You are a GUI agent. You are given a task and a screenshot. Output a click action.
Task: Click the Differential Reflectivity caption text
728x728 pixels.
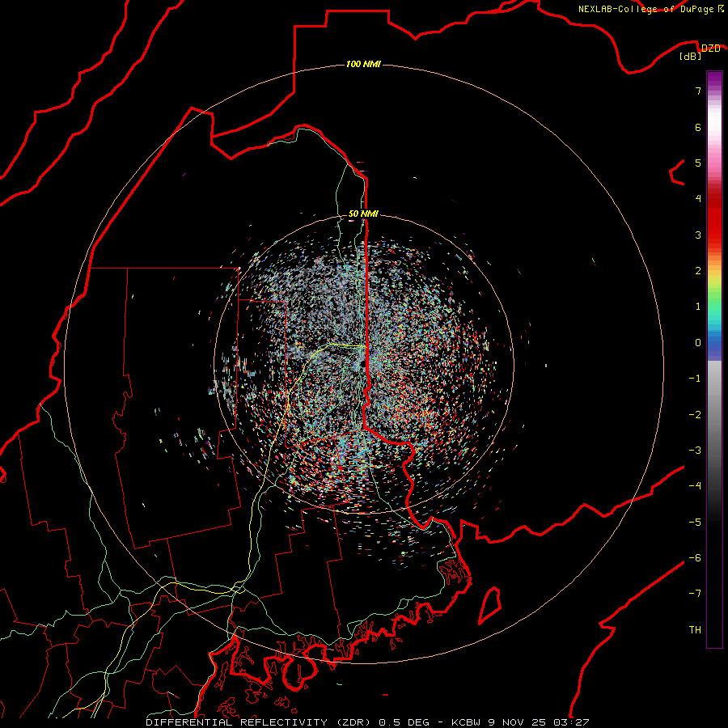[x=367, y=722]
